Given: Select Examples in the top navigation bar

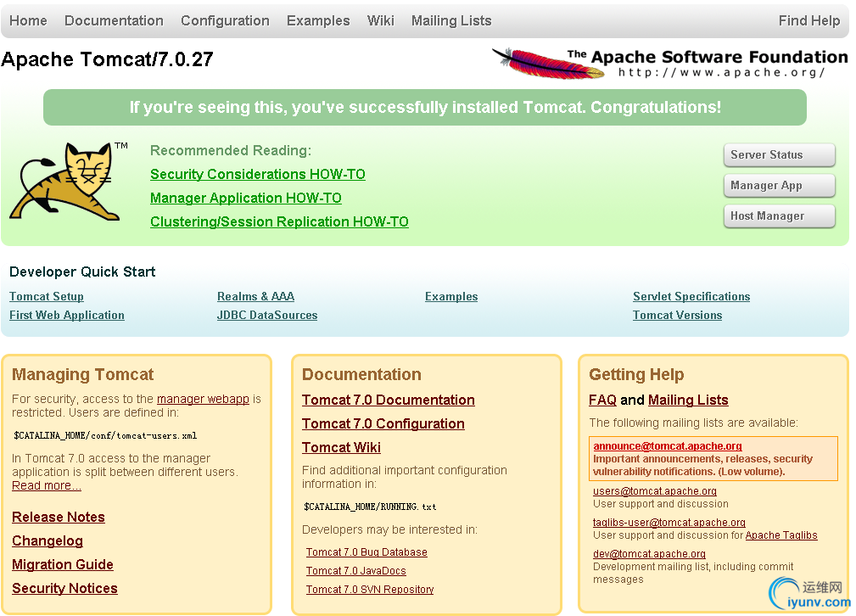Looking at the screenshot, I should (x=318, y=20).
